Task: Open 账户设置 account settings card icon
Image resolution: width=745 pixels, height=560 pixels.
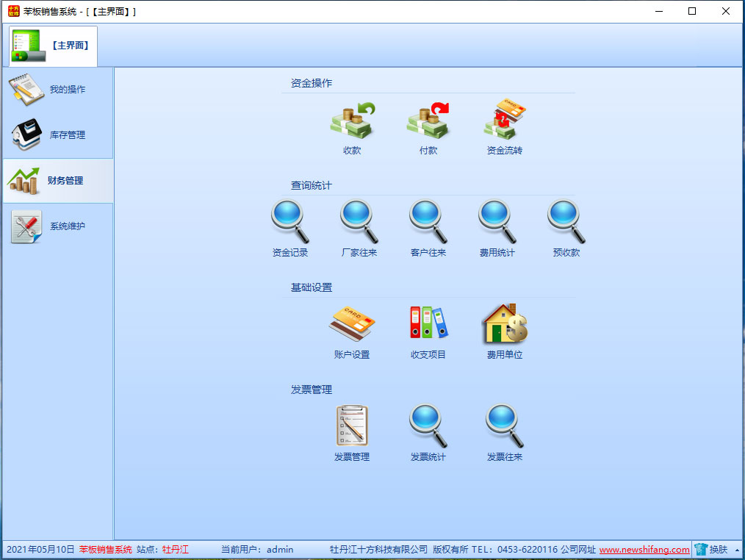Action: 352,325
